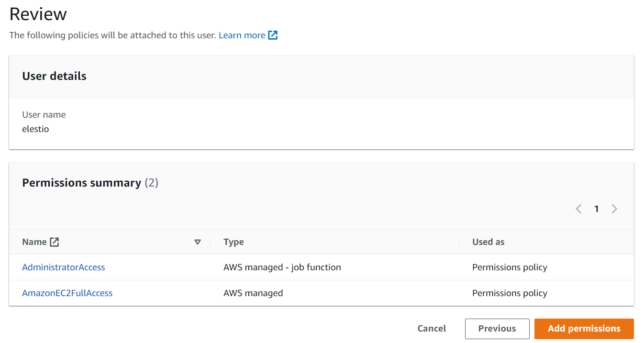Sort the table using the Name triangle
644x343 pixels.
point(197,242)
